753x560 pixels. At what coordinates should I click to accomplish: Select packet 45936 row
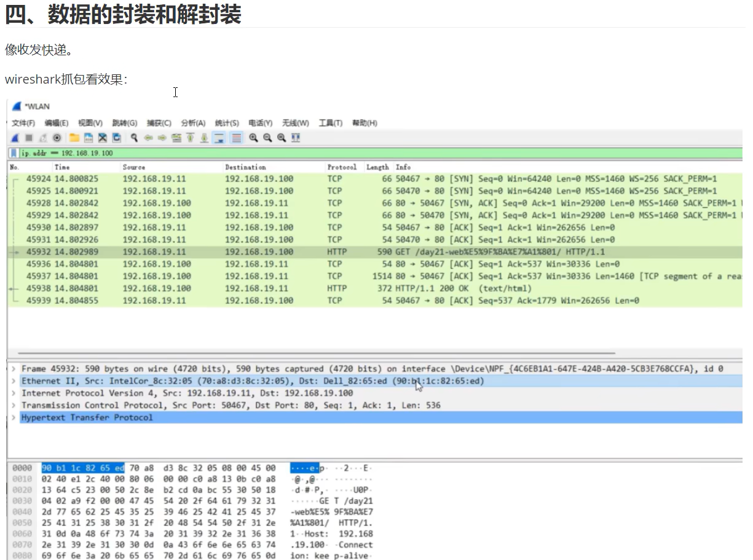tap(375, 264)
